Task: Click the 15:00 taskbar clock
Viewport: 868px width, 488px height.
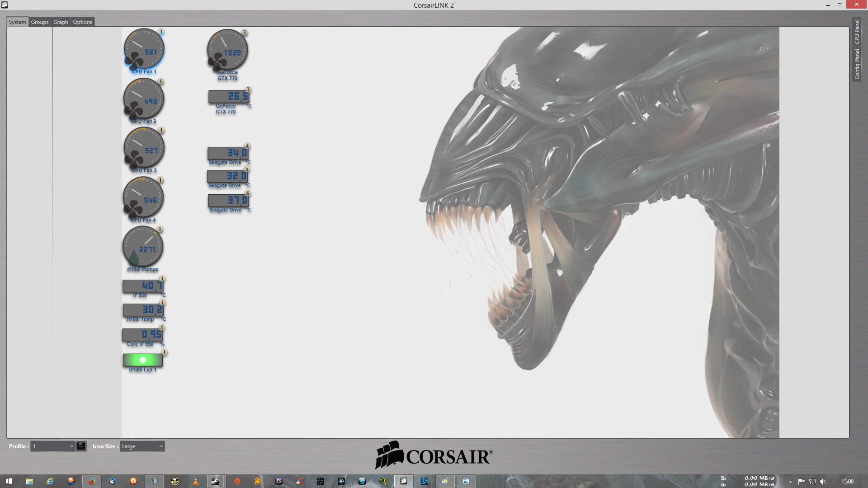Action: click(848, 482)
